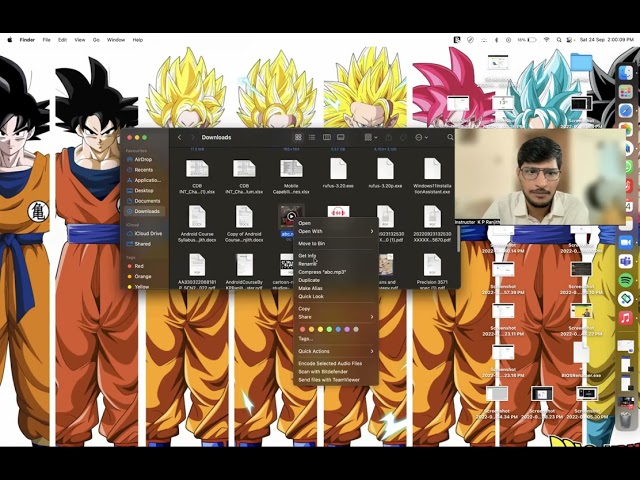
Task: Open Zoom from the Dock
Action: tap(625, 242)
